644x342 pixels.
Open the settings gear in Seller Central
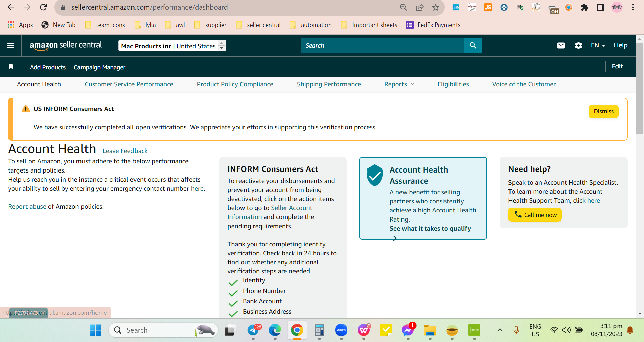point(578,45)
